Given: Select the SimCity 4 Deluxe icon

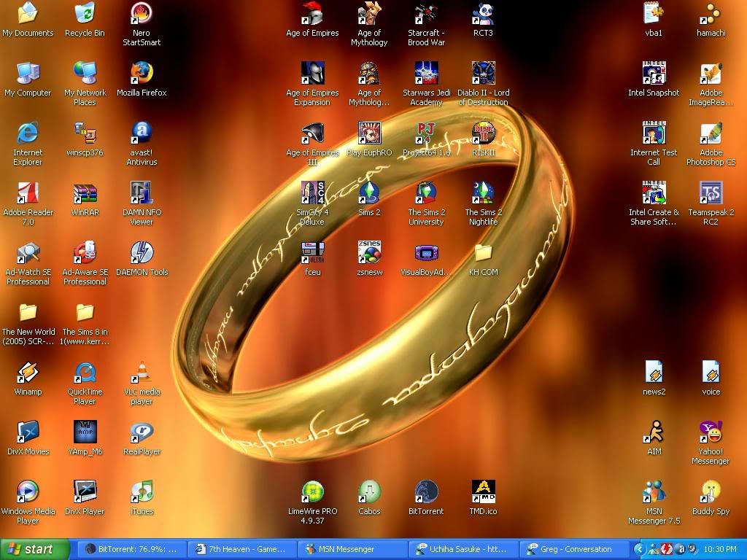Looking at the screenshot, I should 312,193.
